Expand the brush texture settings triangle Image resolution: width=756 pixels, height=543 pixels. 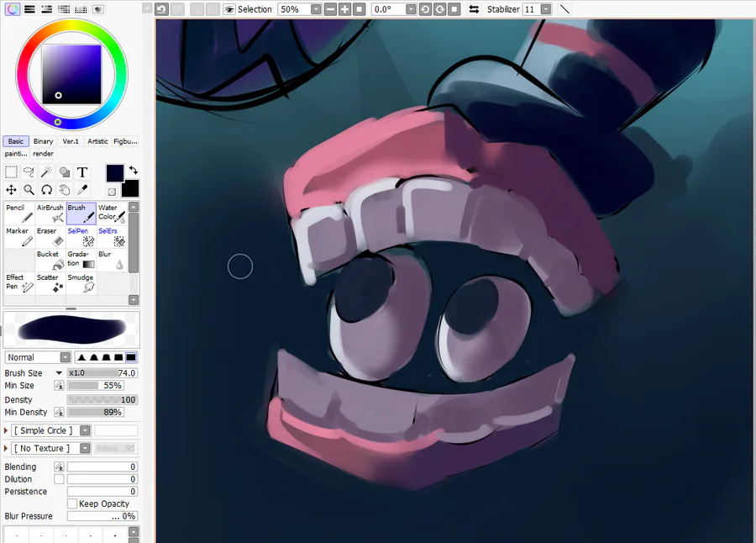tap(6, 448)
